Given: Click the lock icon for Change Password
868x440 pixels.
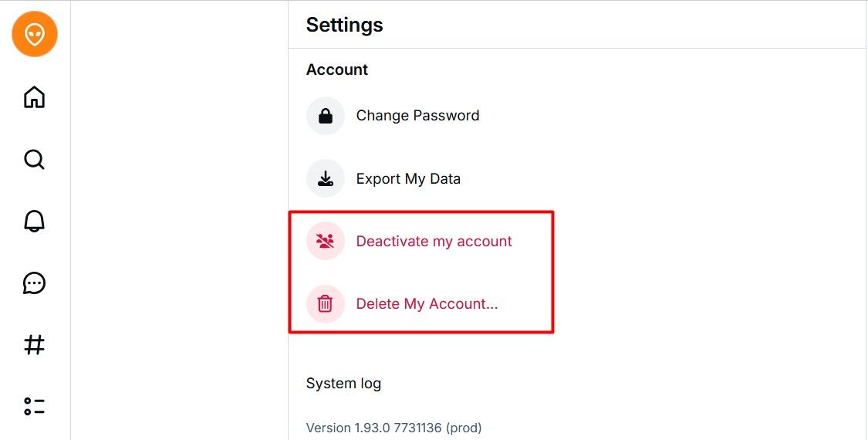Looking at the screenshot, I should point(326,116).
